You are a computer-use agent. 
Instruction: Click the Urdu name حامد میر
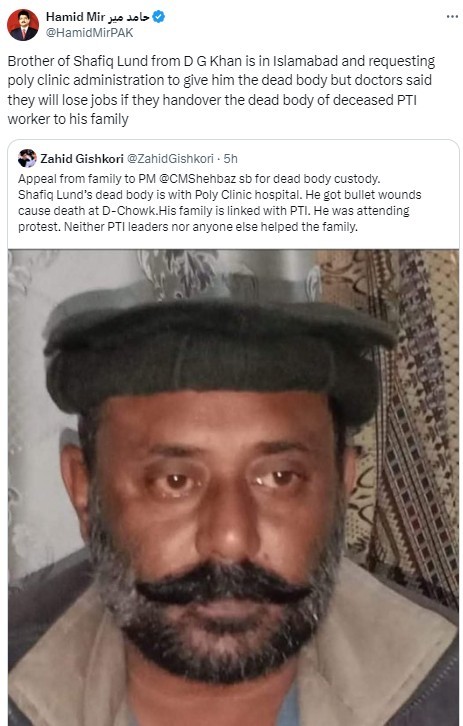tap(129, 17)
